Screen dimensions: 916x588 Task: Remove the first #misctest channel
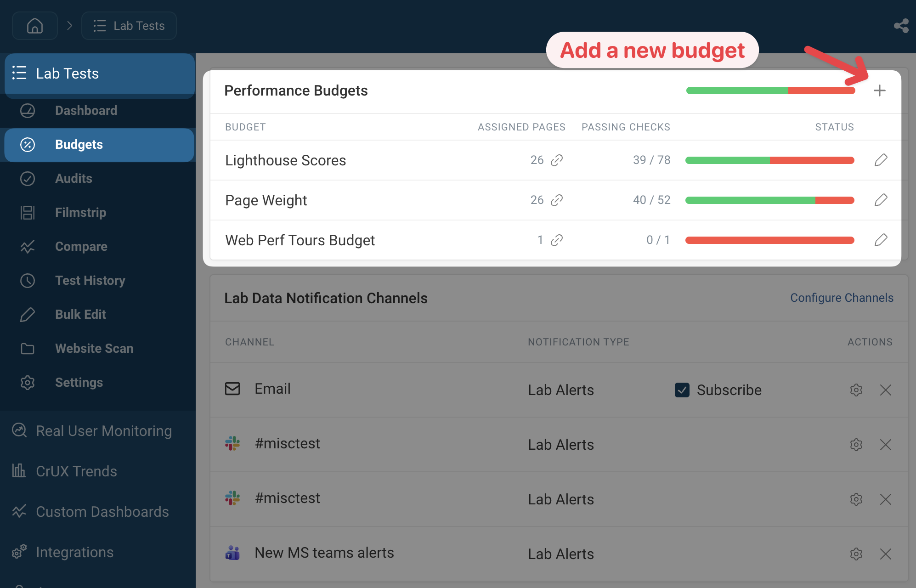(886, 444)
